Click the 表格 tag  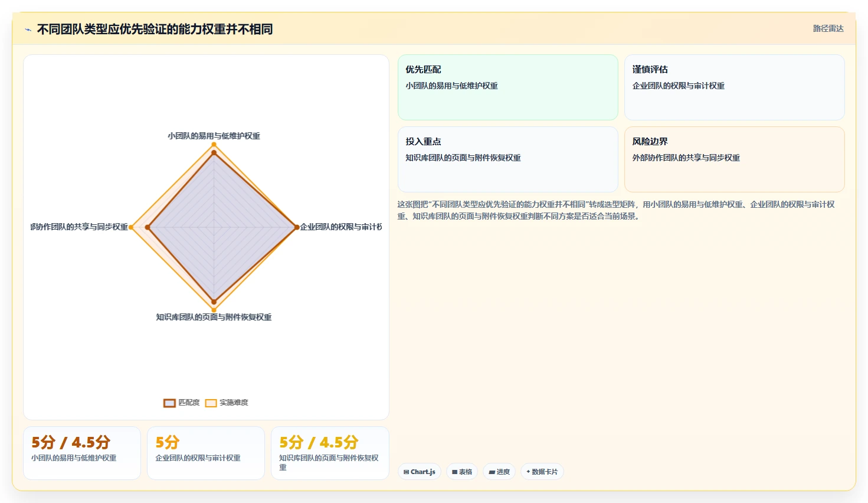[x=462, y=472]
